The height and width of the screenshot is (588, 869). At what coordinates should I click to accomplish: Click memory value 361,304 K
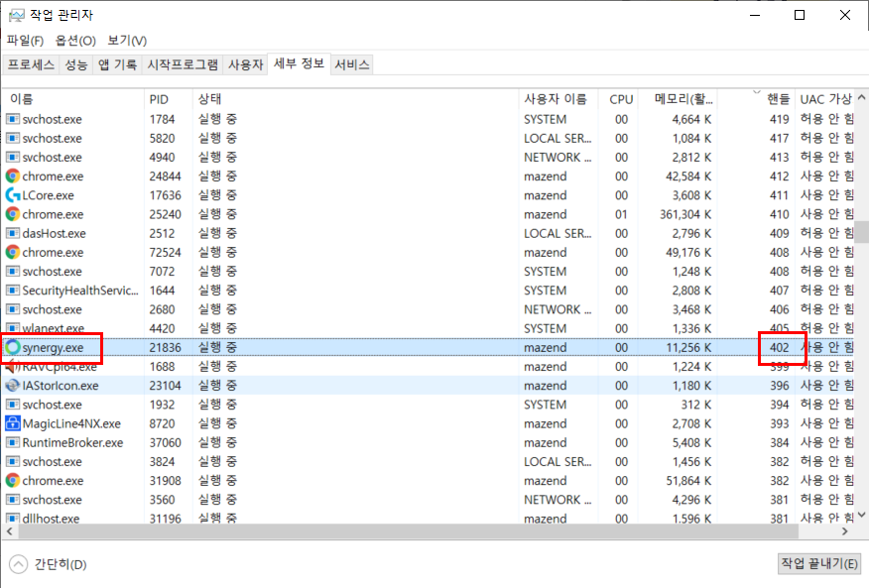[685, 214]
